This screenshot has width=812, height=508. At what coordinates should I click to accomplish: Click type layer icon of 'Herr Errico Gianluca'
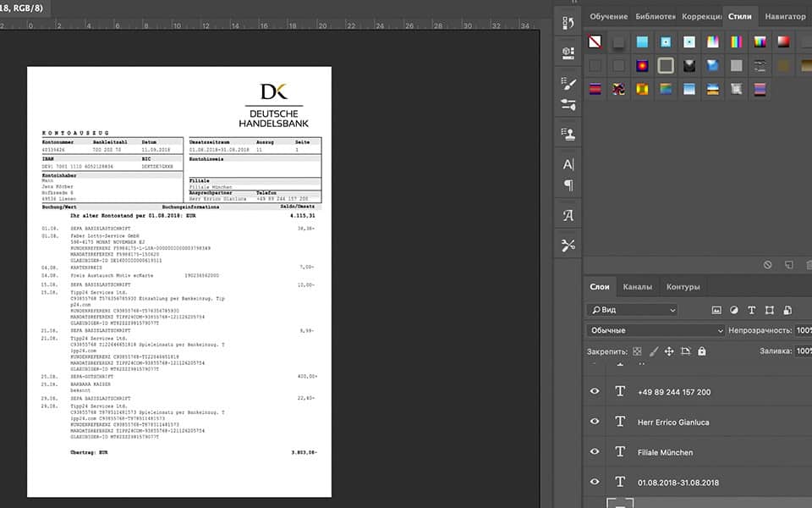click(x=620, y=422)
